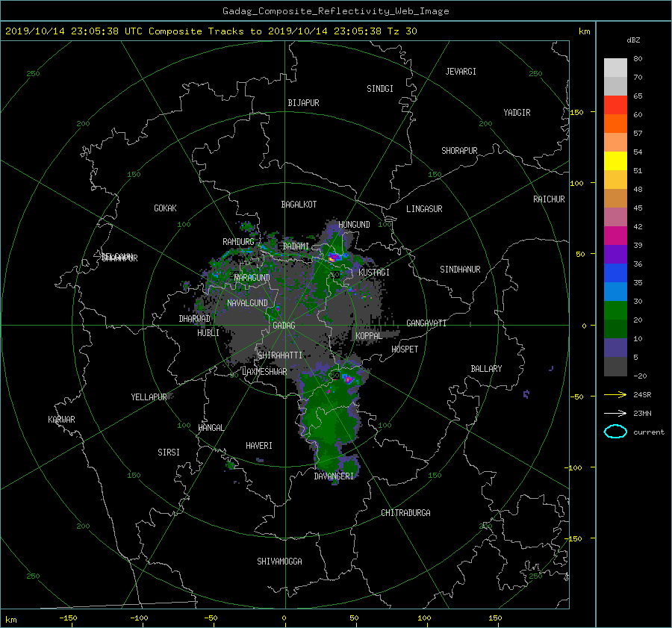Click the HUNGUND city label
This screenshot has width=672, height=628.
(354, 225)
